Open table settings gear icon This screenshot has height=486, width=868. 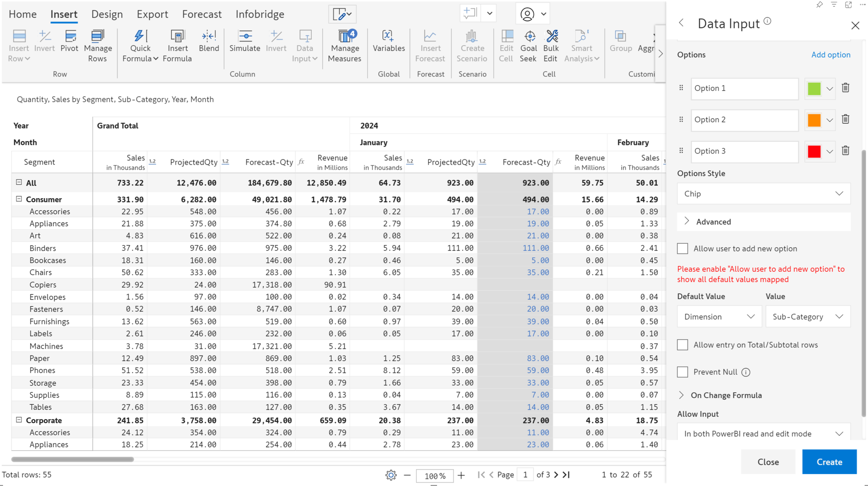391,475
